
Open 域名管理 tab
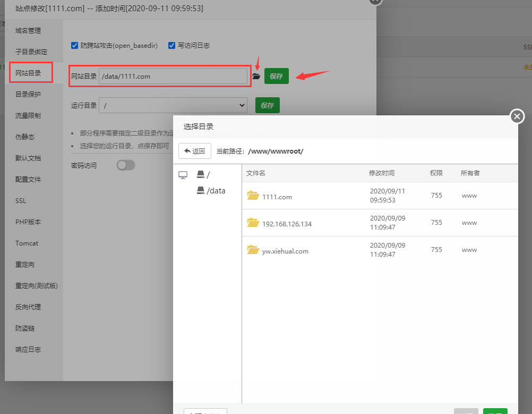28,31
